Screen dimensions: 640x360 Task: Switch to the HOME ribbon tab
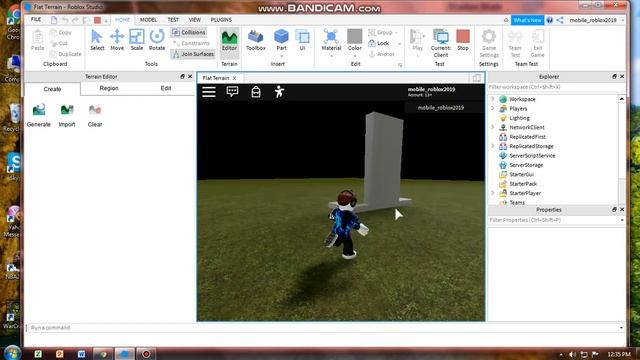pyautogui.click(x=122, y=20)
